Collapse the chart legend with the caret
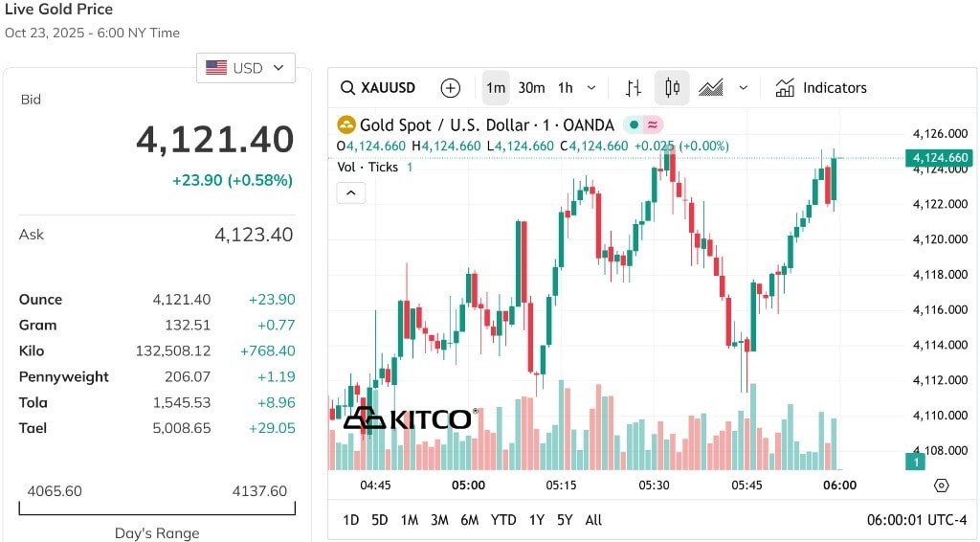Viewport: 980px width, 542px height. (351, 192)
